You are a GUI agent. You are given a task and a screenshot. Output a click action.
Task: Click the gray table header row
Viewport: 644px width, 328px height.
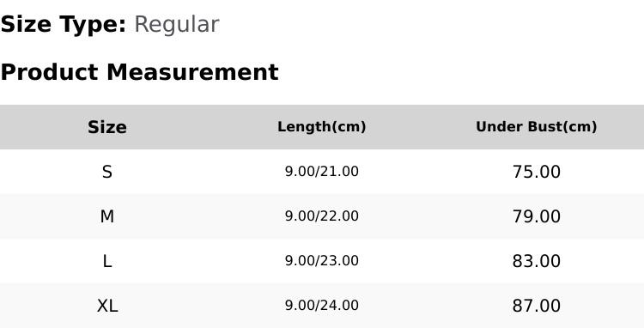click(322, 127)
